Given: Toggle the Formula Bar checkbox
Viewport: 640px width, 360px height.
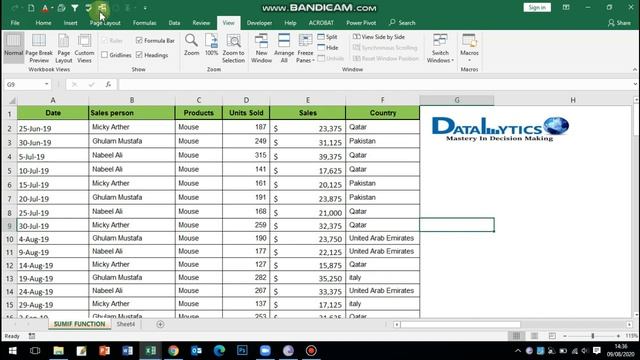Looking at the screenshot, I should pyautogui.click(x=139, y=40).
